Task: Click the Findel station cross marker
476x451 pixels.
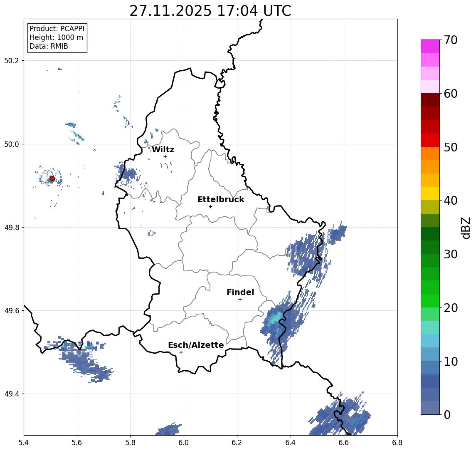Action: [x=240, y=300]
